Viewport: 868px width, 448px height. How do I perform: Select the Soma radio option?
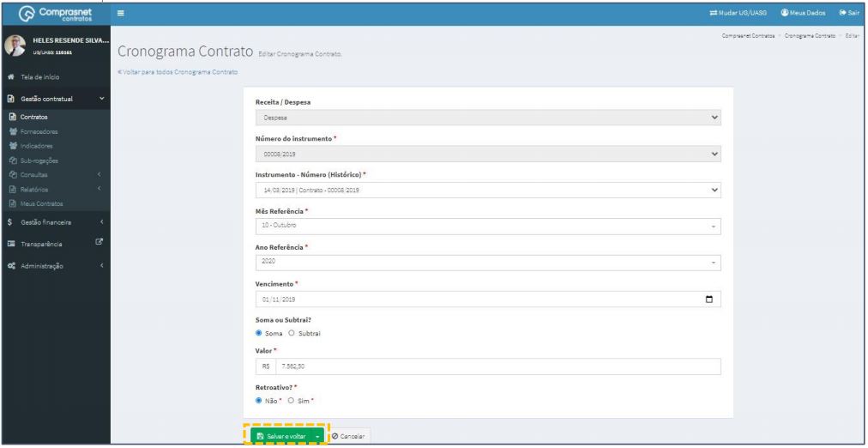[x=258, y=333]
